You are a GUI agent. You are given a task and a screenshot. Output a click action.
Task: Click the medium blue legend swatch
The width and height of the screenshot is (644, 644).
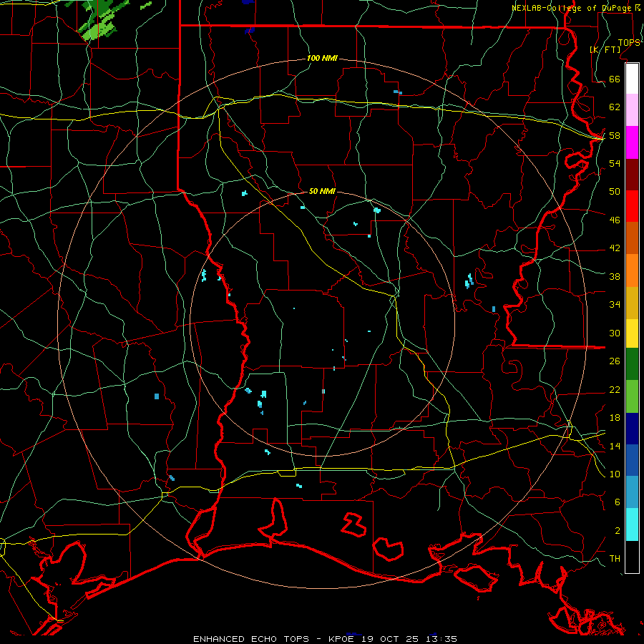tap(632, 460)
